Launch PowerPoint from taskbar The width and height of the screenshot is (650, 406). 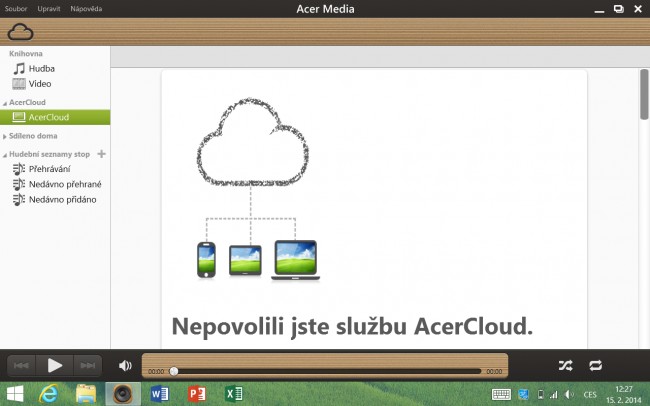tap(197, 394)
